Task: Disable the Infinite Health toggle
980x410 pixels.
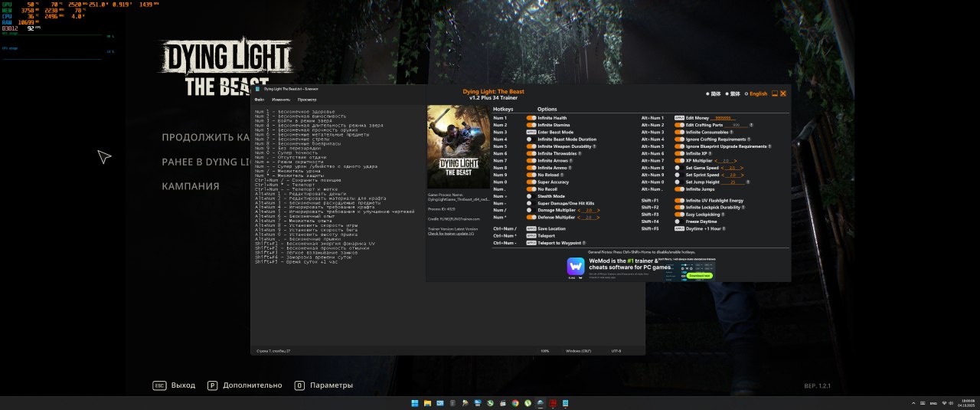Action: 531,118
